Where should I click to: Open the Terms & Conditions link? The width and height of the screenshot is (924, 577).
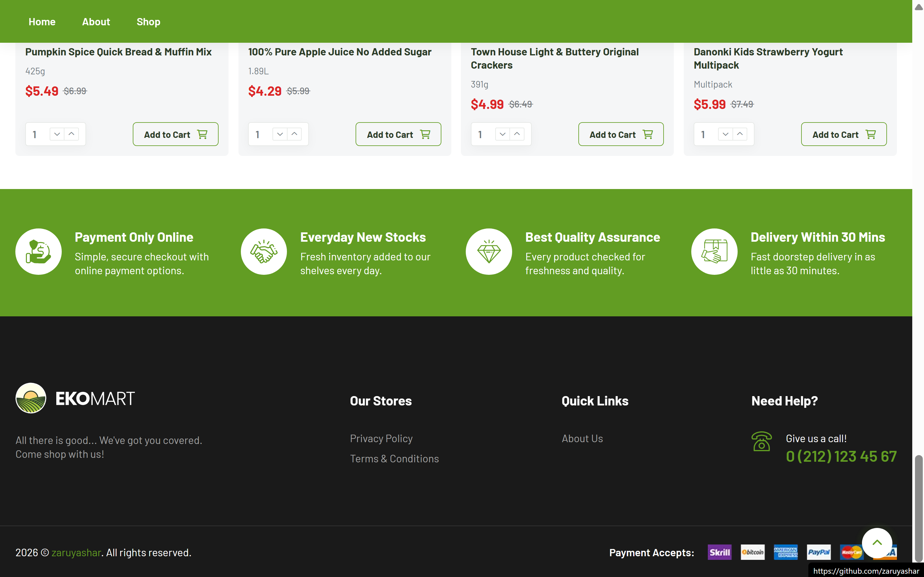(x=394, y=459)
